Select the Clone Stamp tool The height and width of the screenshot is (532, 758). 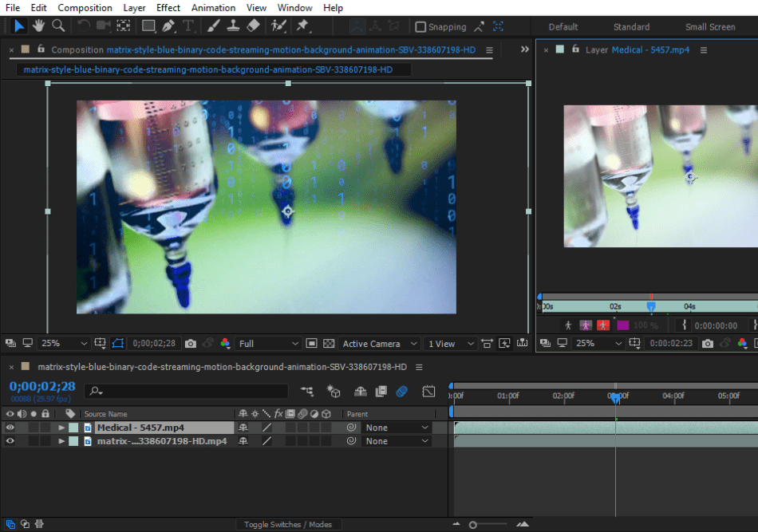[x=233, y=26]
